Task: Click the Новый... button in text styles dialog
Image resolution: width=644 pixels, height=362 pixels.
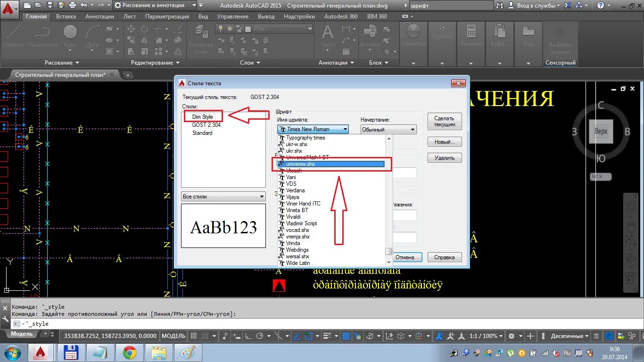Action: coord(445,142)
